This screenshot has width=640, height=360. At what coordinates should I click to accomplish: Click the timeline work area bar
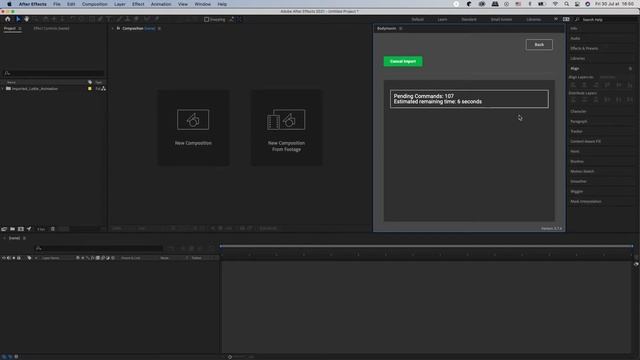427,246
